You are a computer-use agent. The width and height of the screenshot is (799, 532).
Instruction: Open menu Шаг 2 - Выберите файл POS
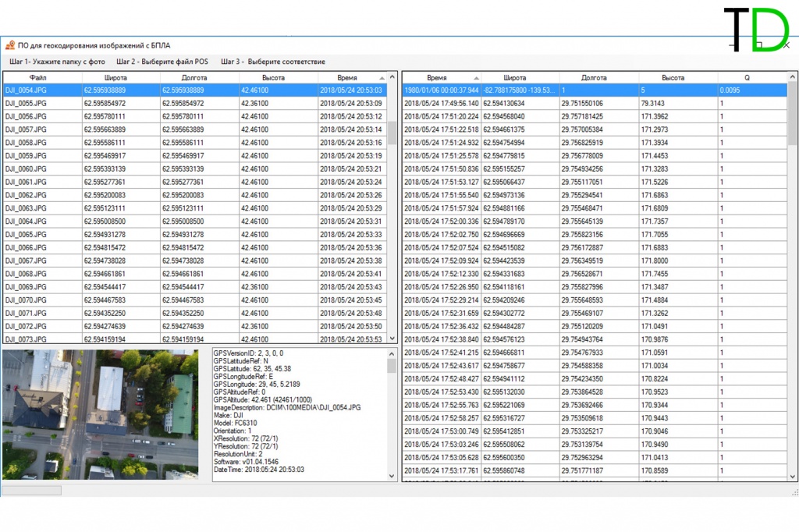point(162,62)
